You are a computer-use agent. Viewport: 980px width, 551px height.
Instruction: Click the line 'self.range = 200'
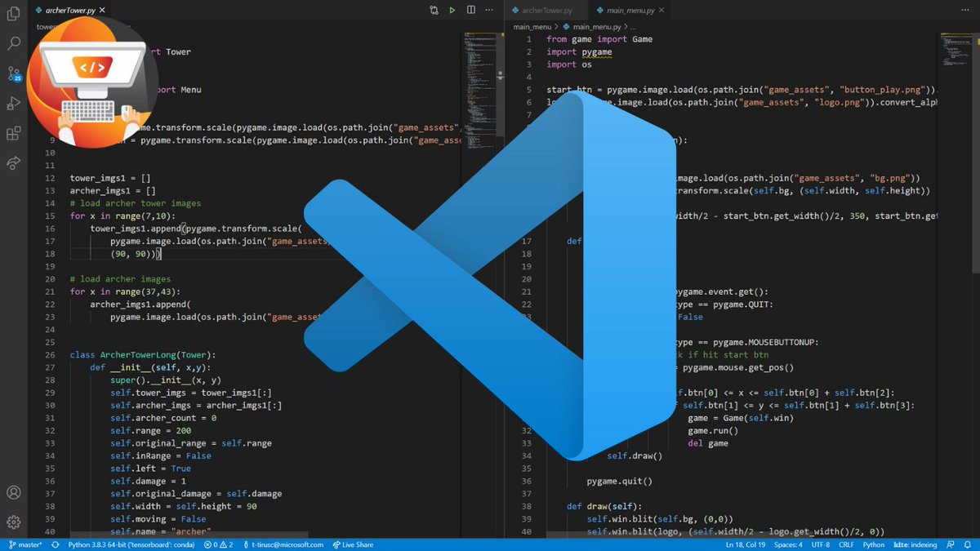click(x=150, y=431)
